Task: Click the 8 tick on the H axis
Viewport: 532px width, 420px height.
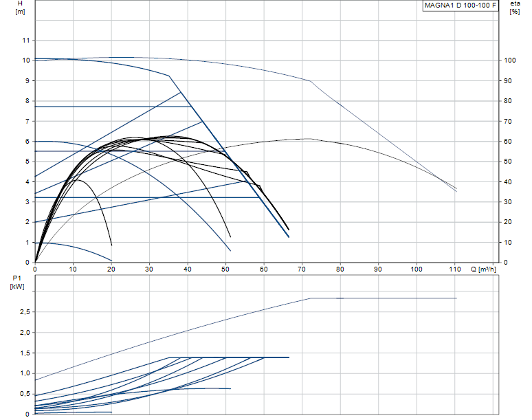Action: coord(27,101)
